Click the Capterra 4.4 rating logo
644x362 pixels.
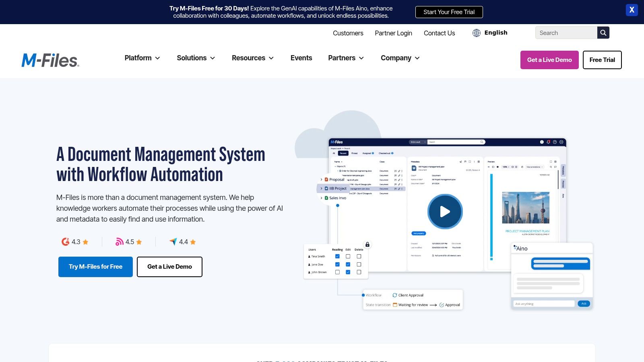(173, 242)
